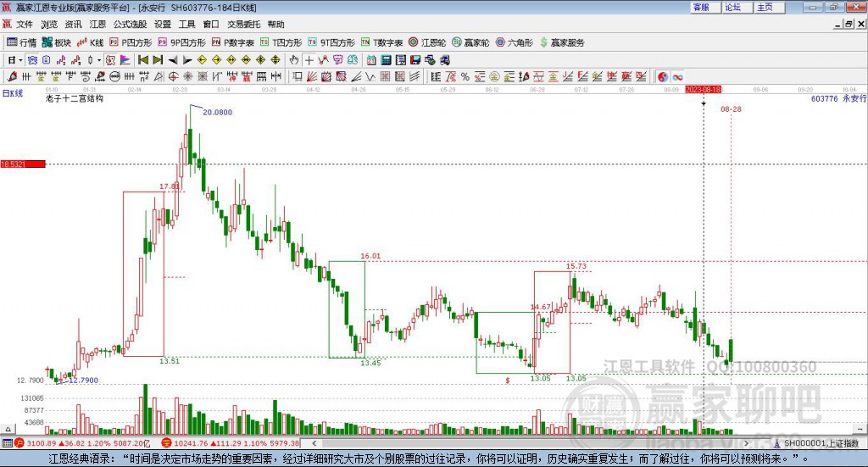Select the percent % line tool
Viewport: 868px width, 467px height.
(465, 77)
